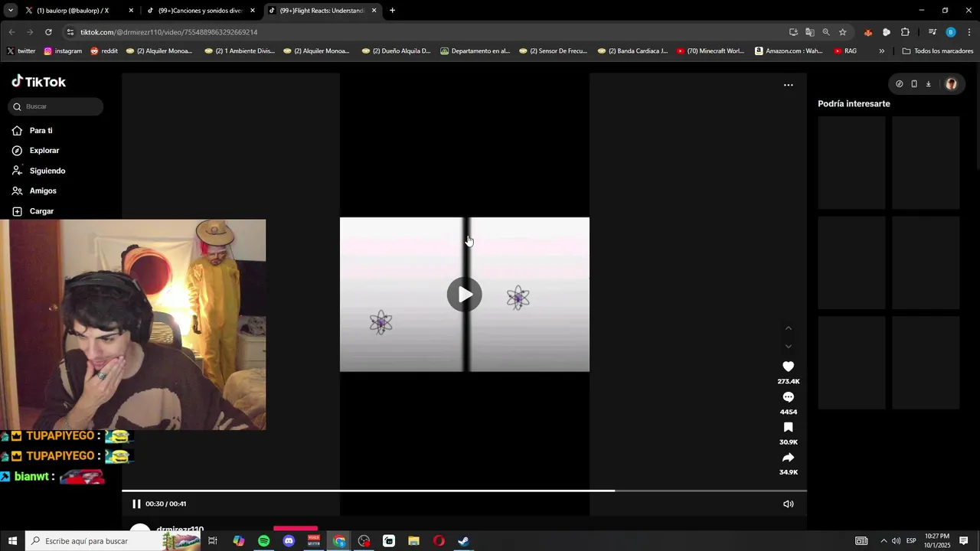Go to the next video with down chevron
The width and height of the screenshot is (980, 551).
(x=788, y=346)
